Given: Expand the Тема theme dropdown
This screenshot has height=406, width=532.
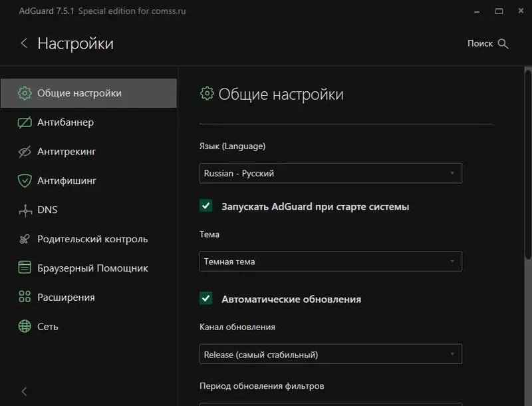Looking at the screenshot, I should pyautogui.click(x=331, y=261).
